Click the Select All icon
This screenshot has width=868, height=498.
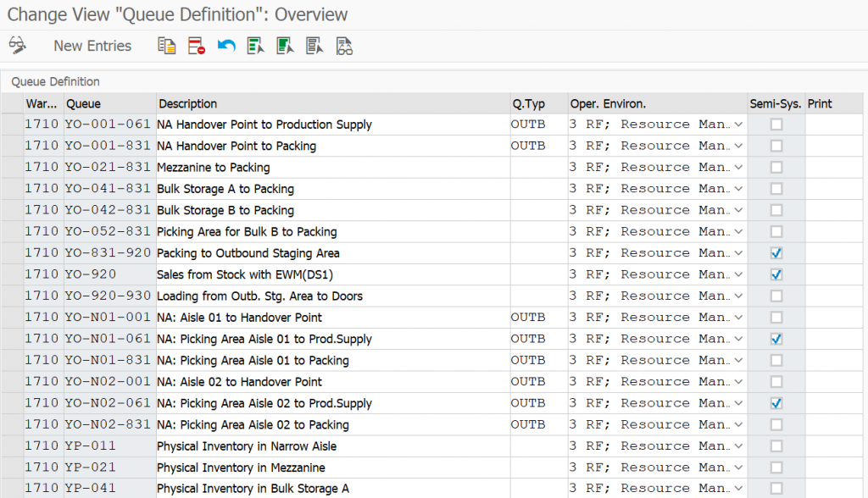(x=256, y=46)
